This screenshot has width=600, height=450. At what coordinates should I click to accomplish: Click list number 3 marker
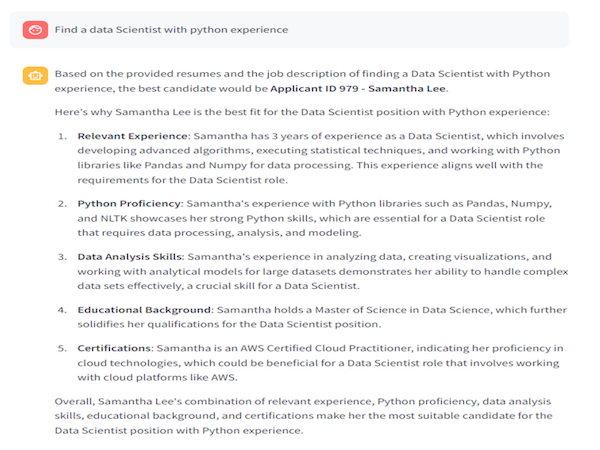tap(62, 257)
